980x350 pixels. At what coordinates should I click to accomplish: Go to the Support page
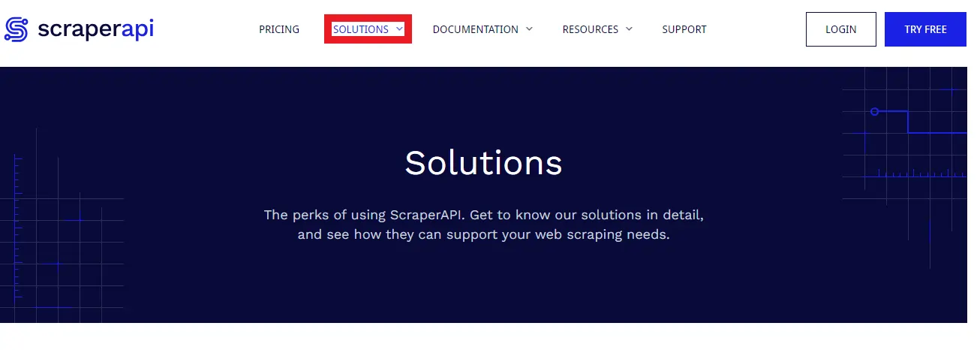[x=684, y=29]
